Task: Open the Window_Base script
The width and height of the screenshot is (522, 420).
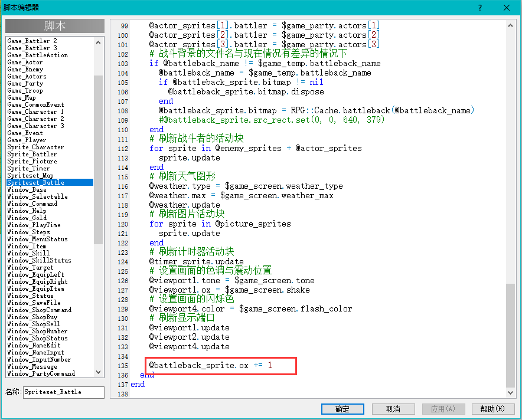Action: [27, 189]
